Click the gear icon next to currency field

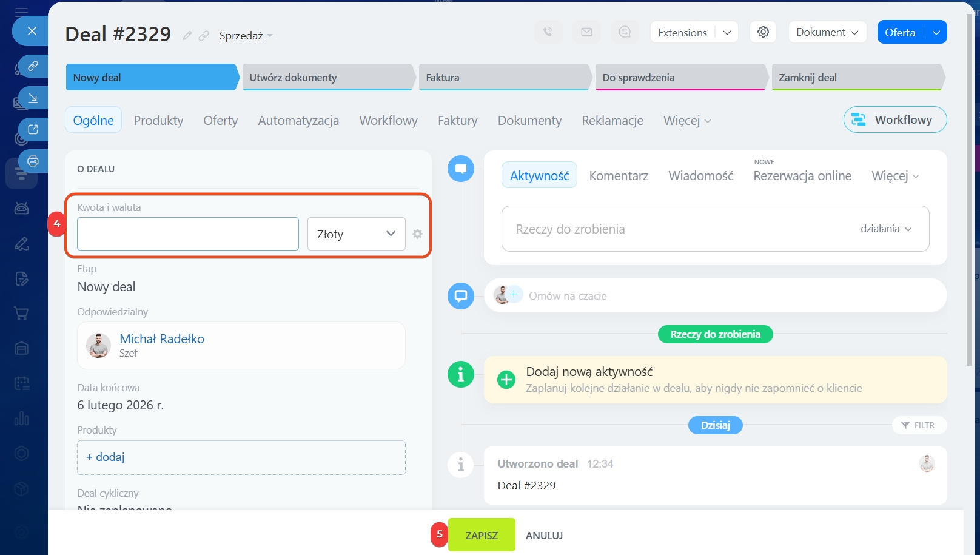(x=417, y=234)
